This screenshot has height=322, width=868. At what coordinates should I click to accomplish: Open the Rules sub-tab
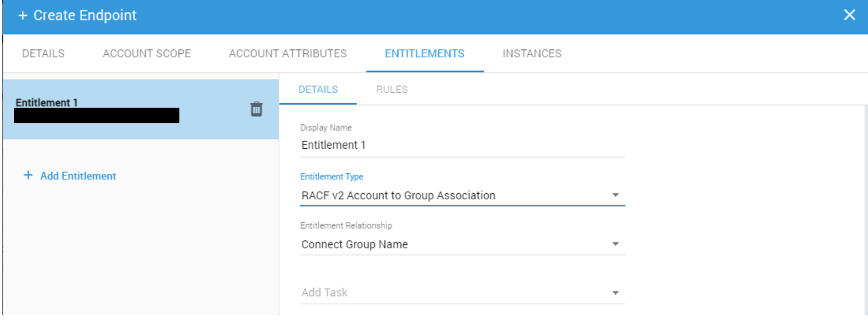tap(392, 89)
